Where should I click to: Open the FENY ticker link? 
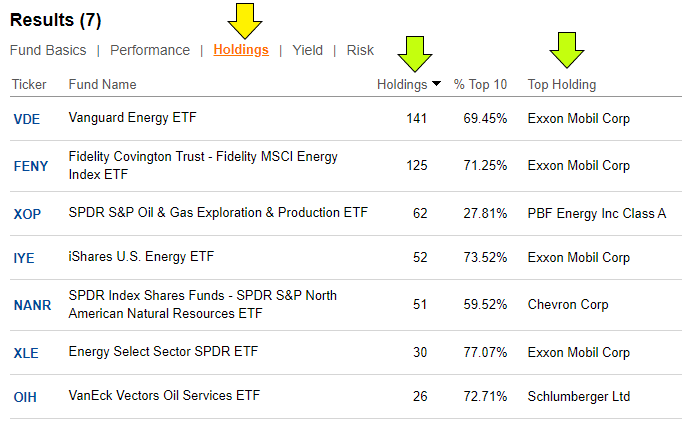click(x=30, y=166)
